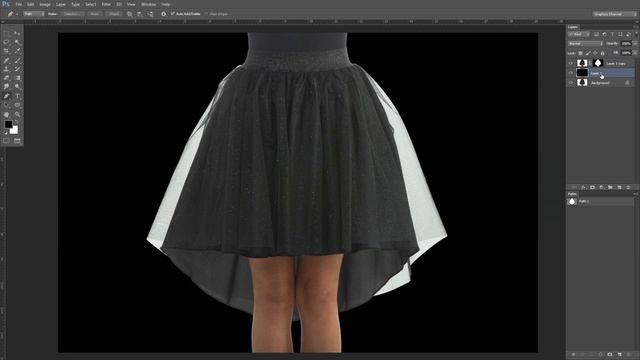Select the Move tool
Screen dimensions: 640x360
(x=17, y=33)
